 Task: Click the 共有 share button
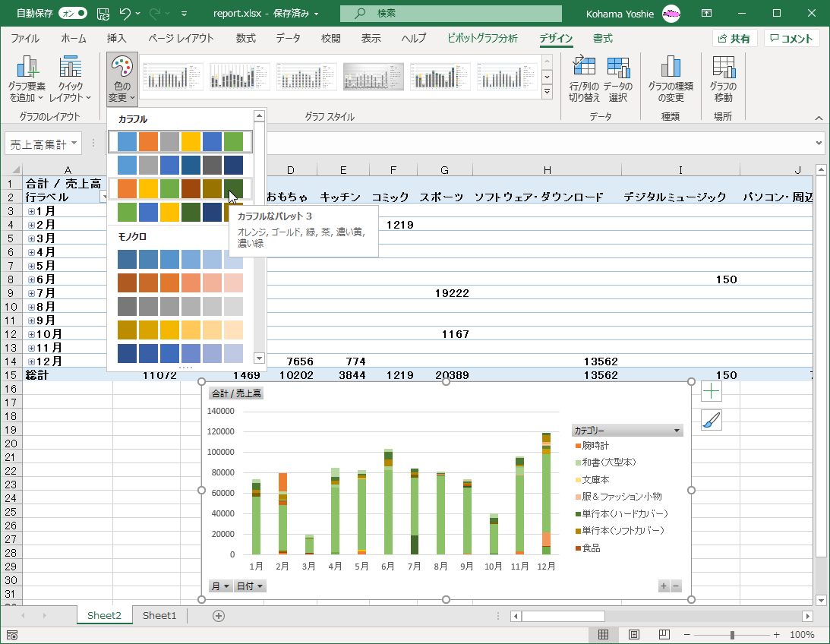pyautogui.click(x=734, y=39)
